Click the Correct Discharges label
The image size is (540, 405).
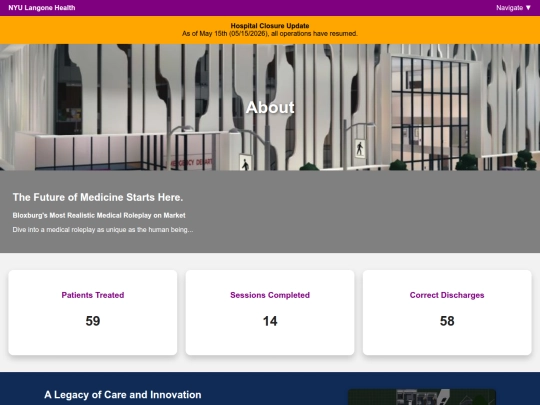pos(447,295)
